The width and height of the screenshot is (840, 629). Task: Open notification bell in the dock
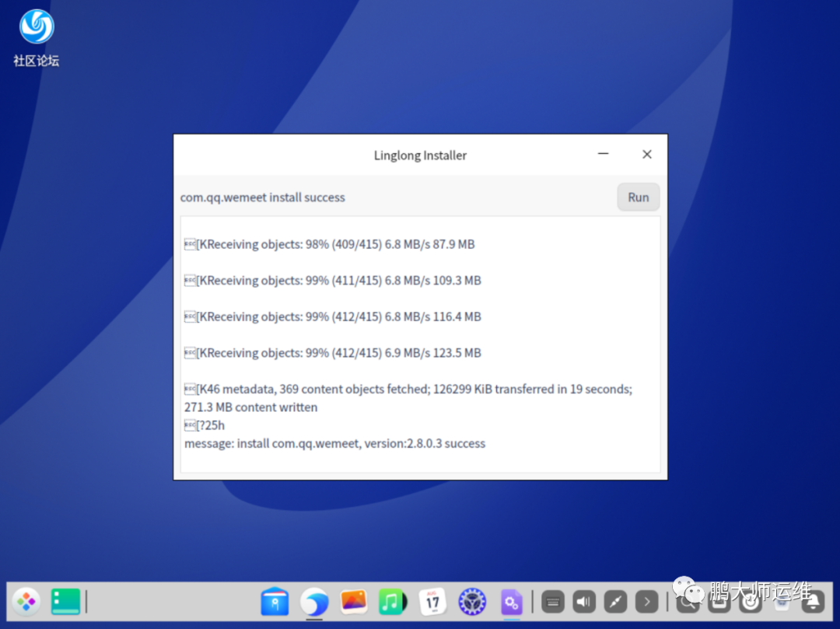coord(813,603)
